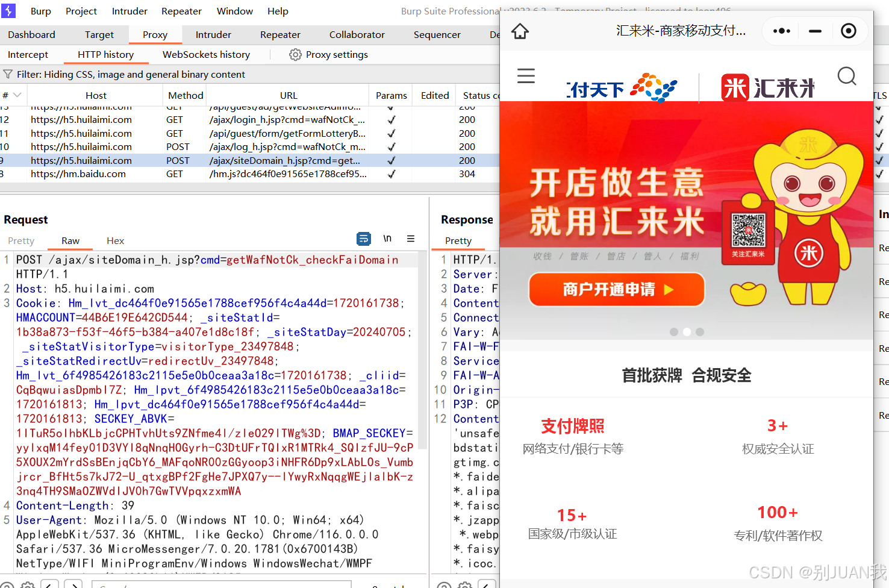Click the search magnifier on the Huilaimi page
Screen dimensions: 889x588
[847, 76]
